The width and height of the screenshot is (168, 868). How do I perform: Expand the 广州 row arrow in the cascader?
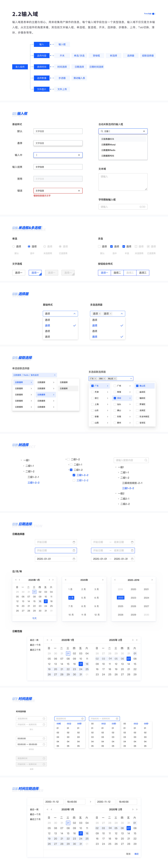[130, 386]
